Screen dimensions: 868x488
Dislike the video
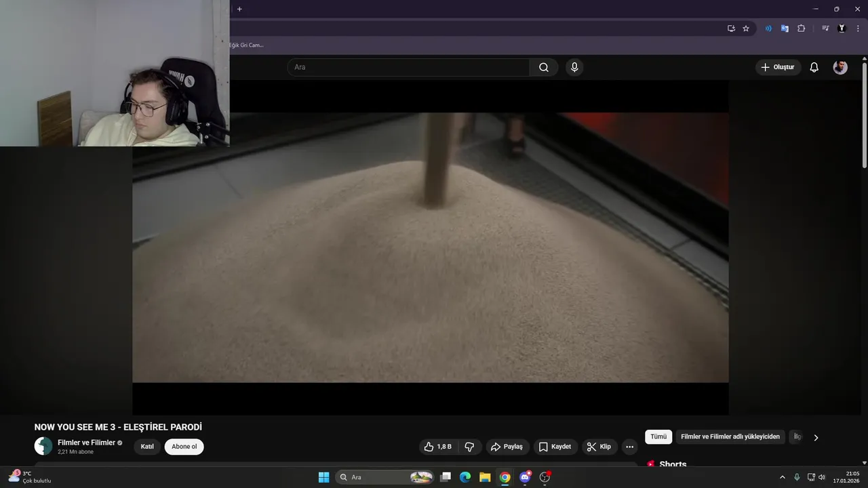[x=469, y=447]
